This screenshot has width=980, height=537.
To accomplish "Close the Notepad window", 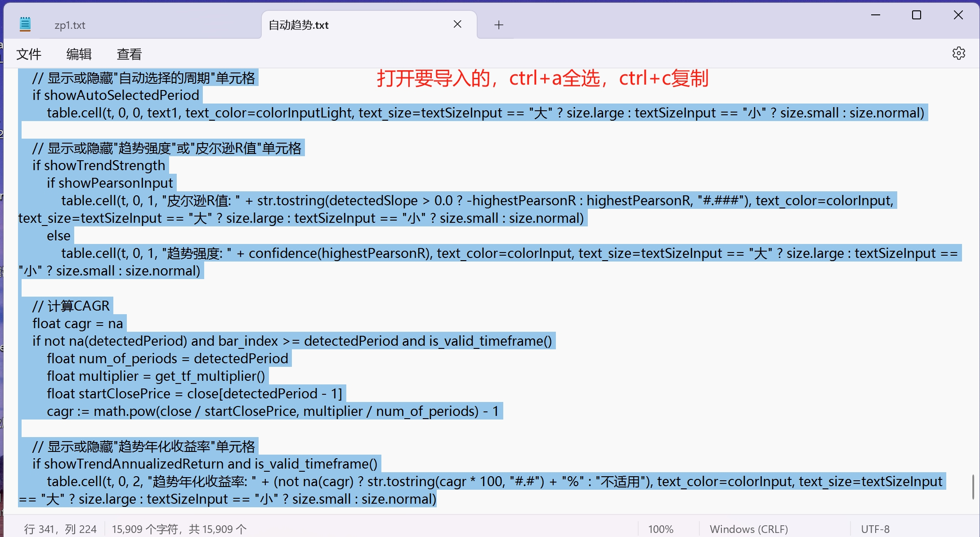I will (x=958, y=15).
